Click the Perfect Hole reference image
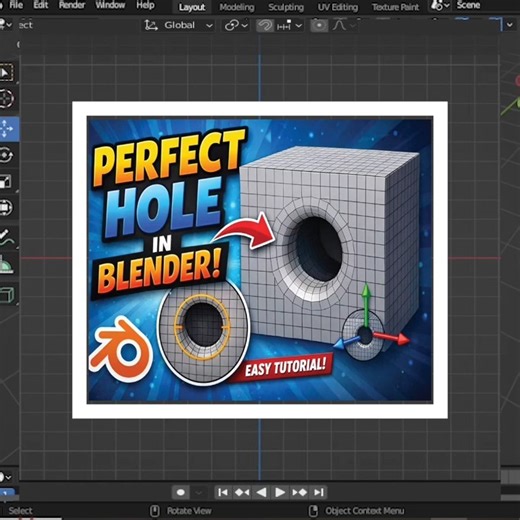The image size is (520, 520). pos(260,260)
